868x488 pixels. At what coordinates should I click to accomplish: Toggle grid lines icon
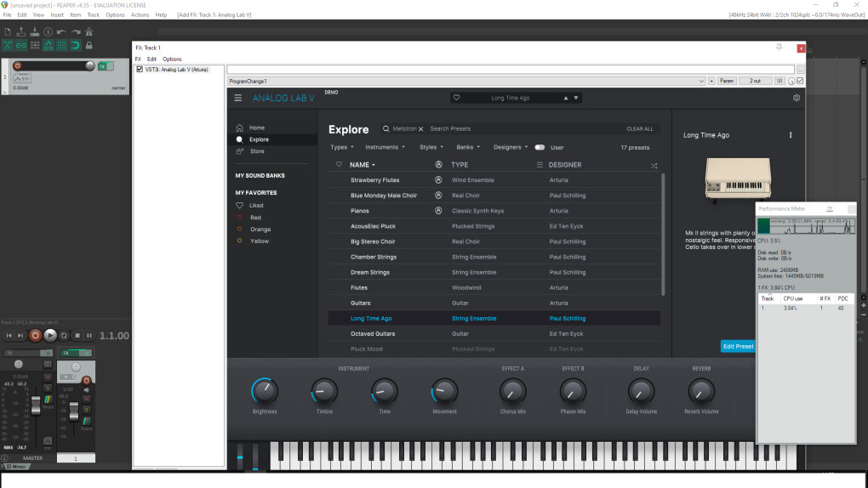[x=61, y=45]
